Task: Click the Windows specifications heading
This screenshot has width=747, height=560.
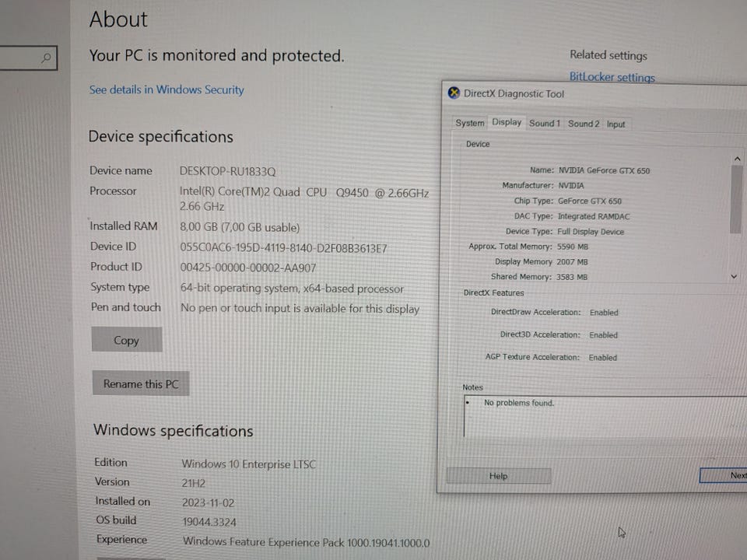Action: [x=173, y=430]
